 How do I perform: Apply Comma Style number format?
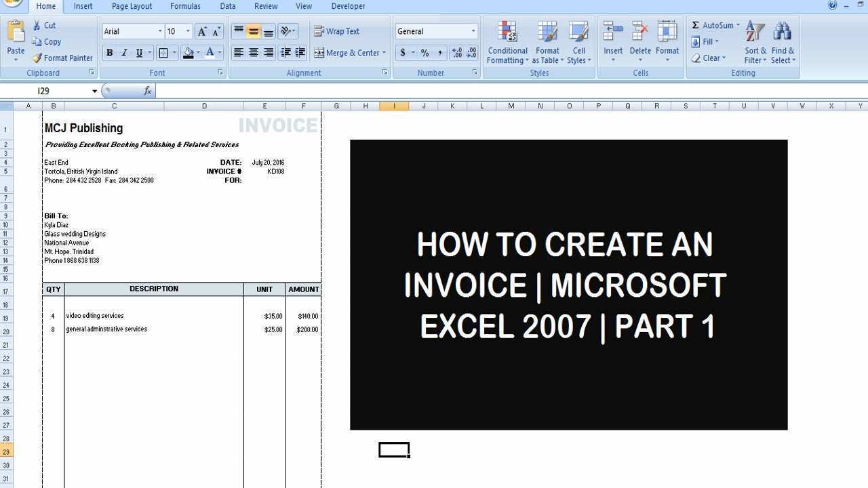point(439,53)
